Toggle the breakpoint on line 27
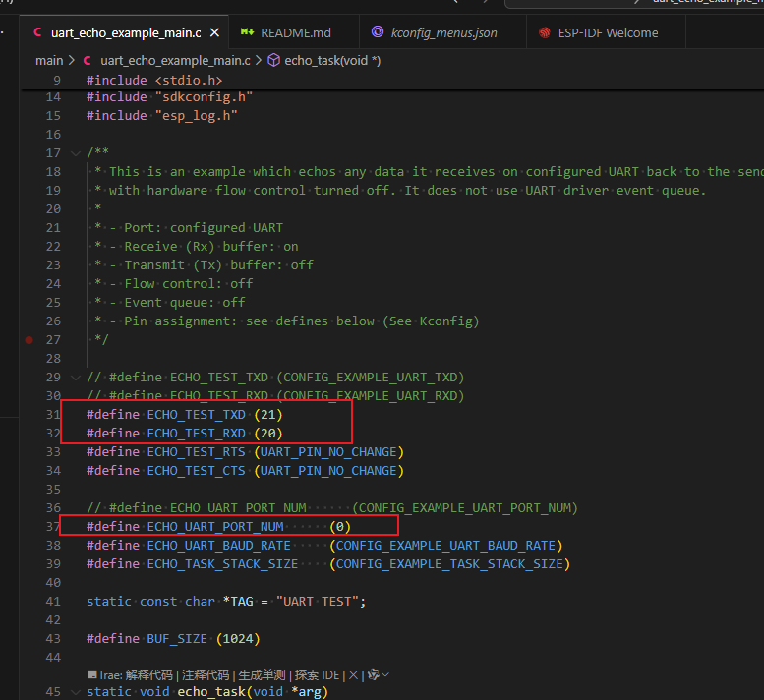The image size is (764, 700). click(29, 340)
